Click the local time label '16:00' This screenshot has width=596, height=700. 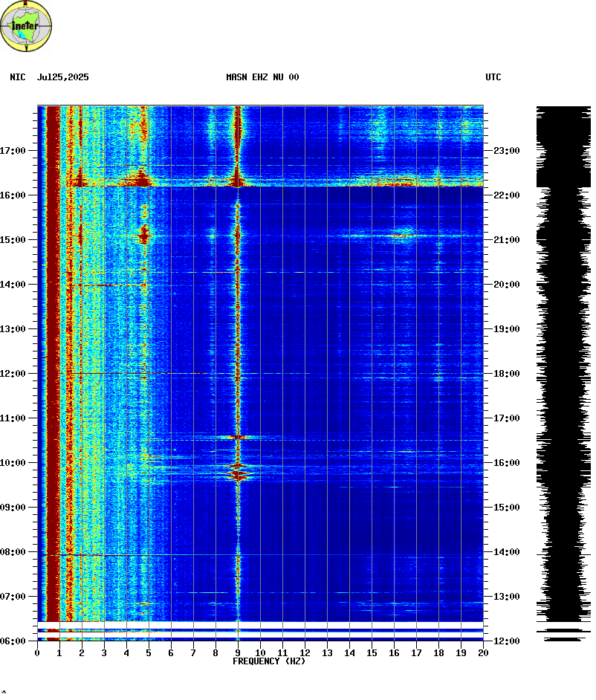(x=13, y=195)
